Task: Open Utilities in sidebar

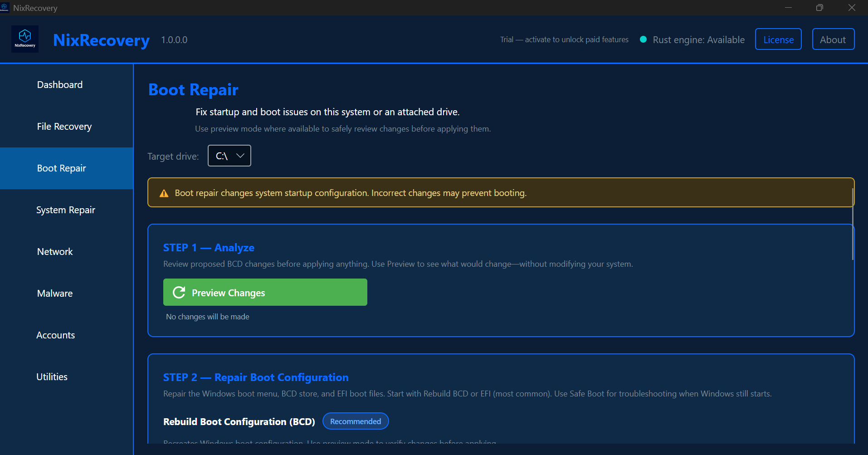Action: point(67,377)
